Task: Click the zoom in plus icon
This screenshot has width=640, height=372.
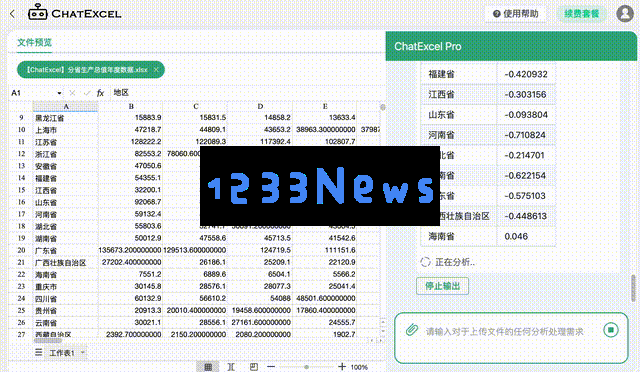Action: [x=342, y=367]
